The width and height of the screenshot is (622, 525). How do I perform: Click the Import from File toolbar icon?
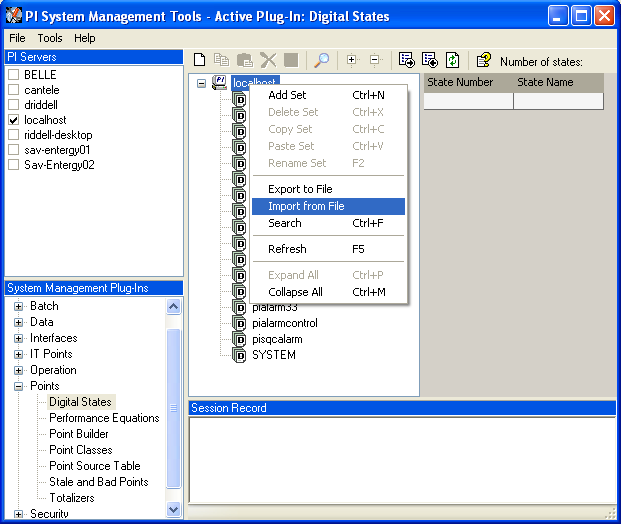(x=430, y=60)
